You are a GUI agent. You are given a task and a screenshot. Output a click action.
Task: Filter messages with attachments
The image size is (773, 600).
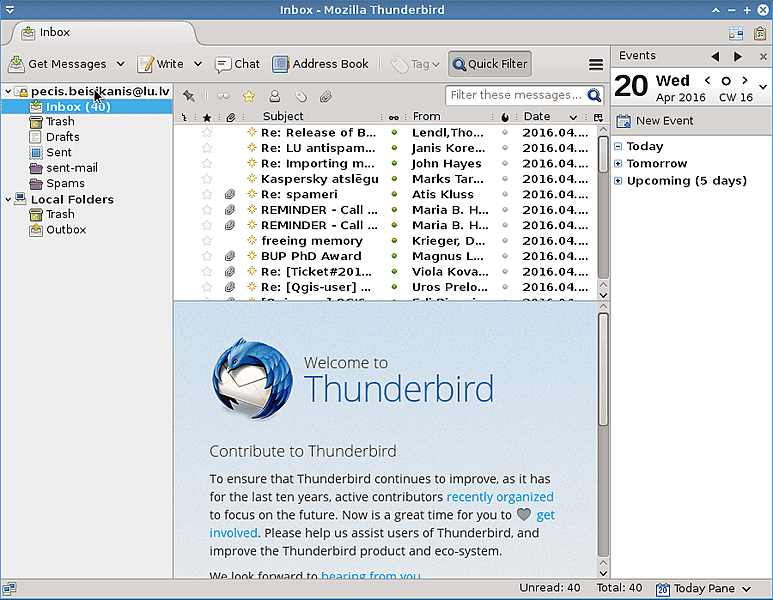click(x=325, y=96)
